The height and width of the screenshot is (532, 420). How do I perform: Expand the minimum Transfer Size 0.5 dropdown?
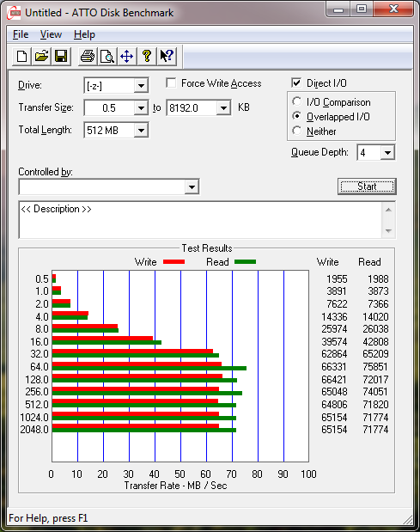coord(141,108)
